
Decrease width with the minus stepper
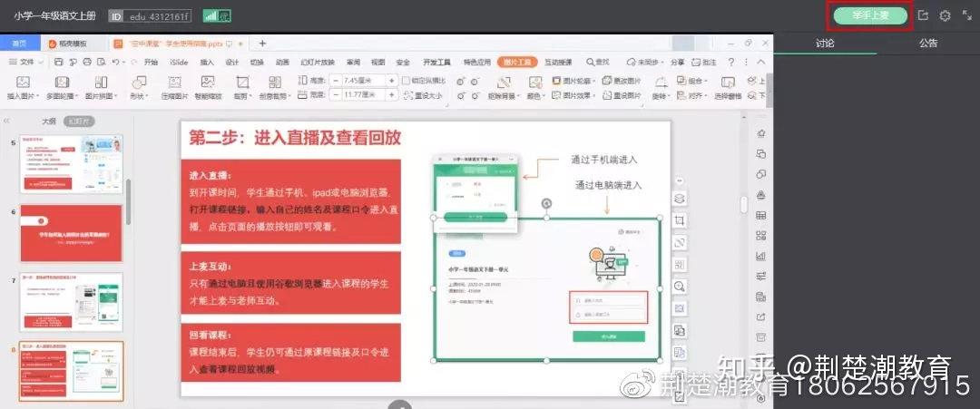(x=335, y=95)
